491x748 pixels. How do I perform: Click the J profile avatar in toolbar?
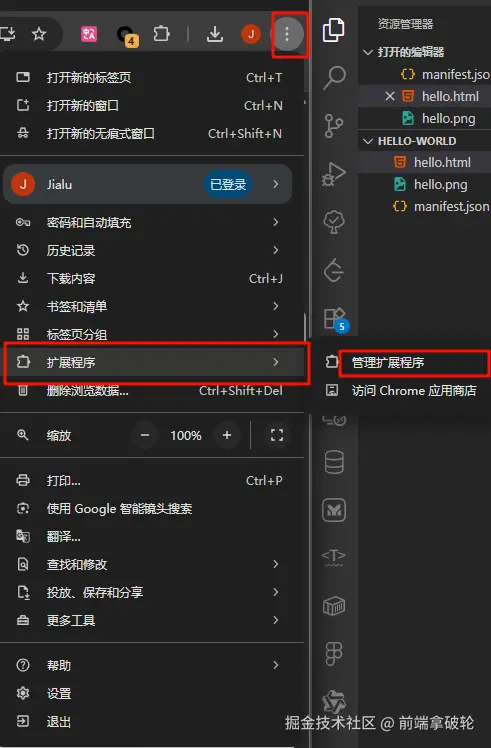(251, 34)
